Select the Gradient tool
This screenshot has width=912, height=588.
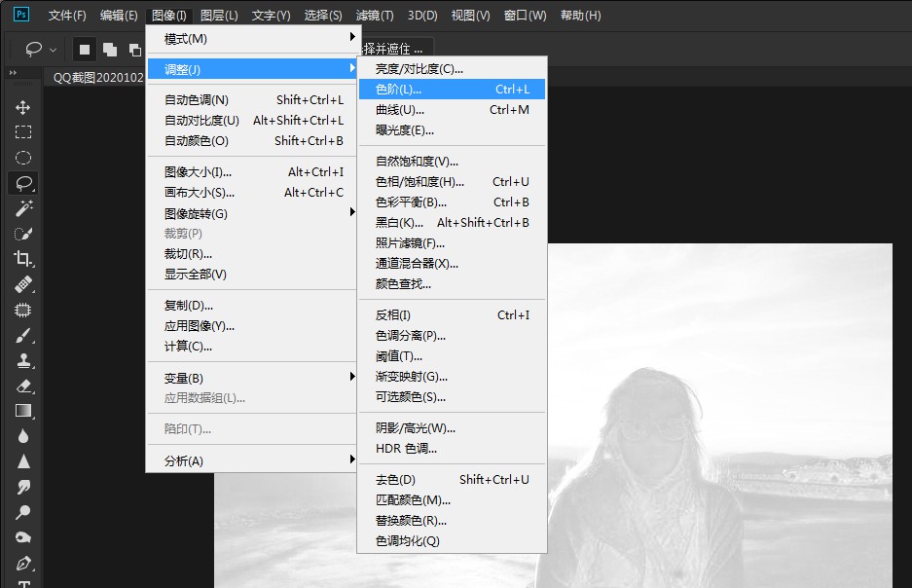[x=23, y=411]
